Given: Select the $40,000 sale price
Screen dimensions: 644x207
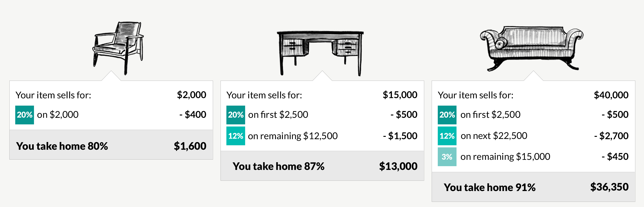Looking at the screenshot, I should [x=611, y=95].
